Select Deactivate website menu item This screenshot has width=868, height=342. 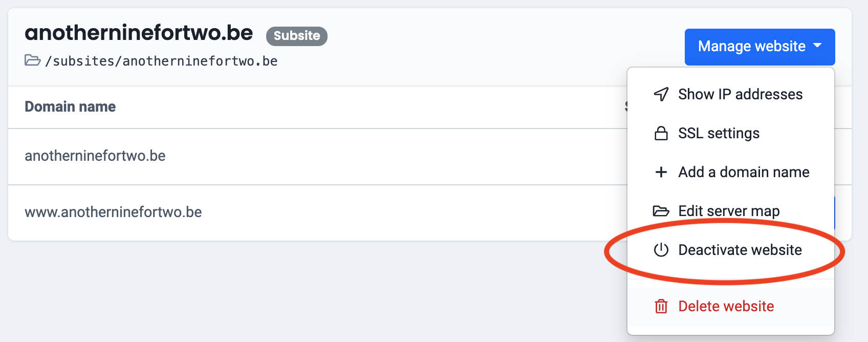[740, 250]
